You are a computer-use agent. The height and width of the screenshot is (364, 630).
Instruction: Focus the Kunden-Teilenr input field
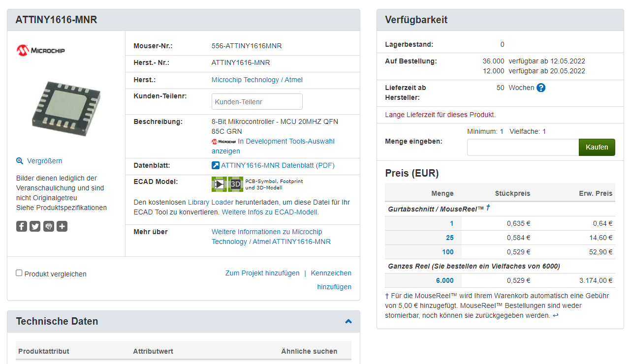(257, 102)
